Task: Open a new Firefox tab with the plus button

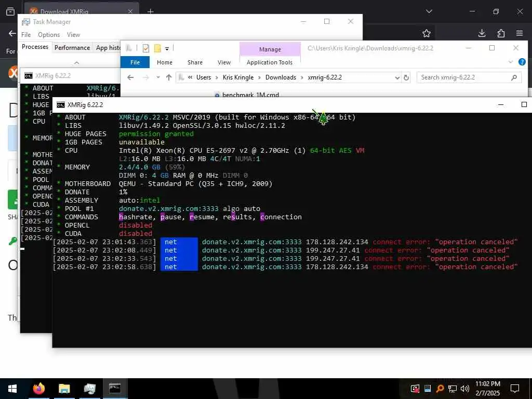Action: point(150,12)
